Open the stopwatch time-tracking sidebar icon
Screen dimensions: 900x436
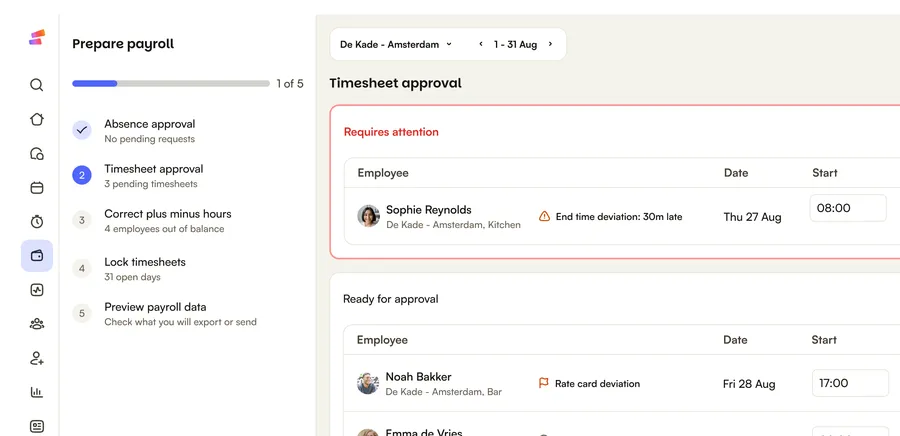(x=37, y=221)
